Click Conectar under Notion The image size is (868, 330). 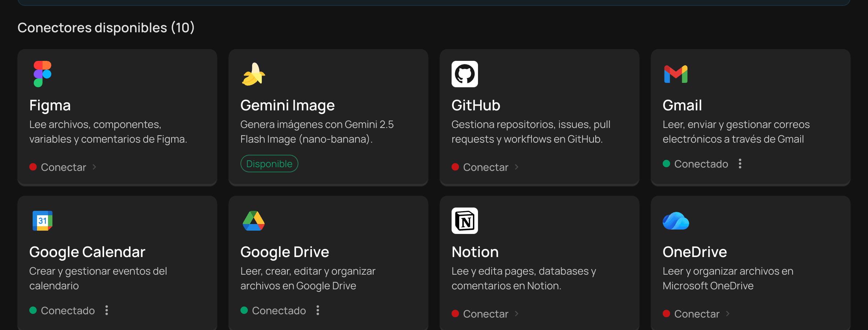click(486, 314)
